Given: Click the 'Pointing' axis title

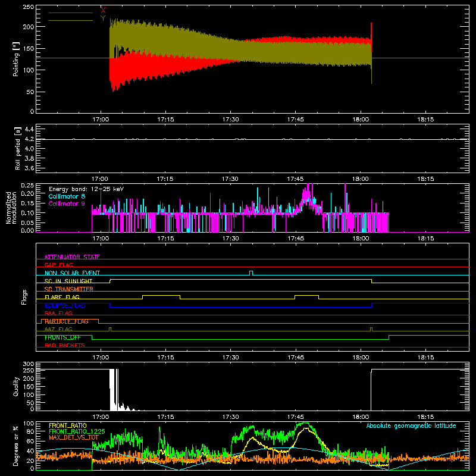Looking at the screenshot, I should pyautogui.click(x=16, y=59).
